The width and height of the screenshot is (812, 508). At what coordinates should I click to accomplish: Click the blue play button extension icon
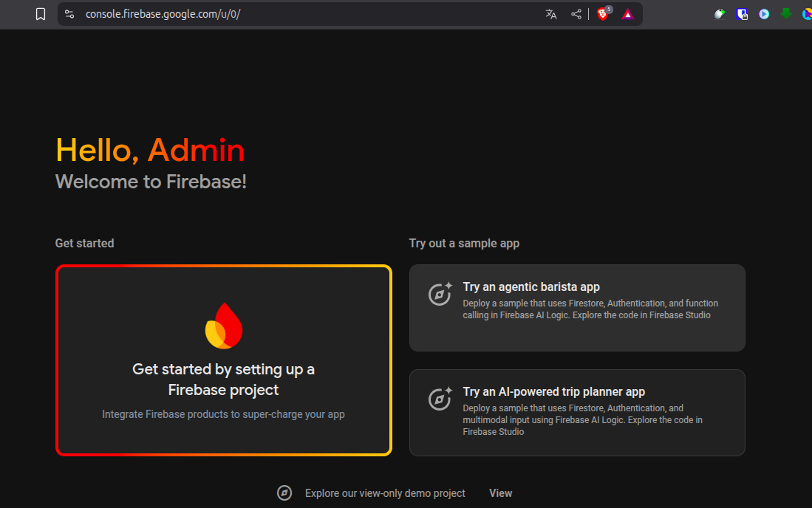764,14
